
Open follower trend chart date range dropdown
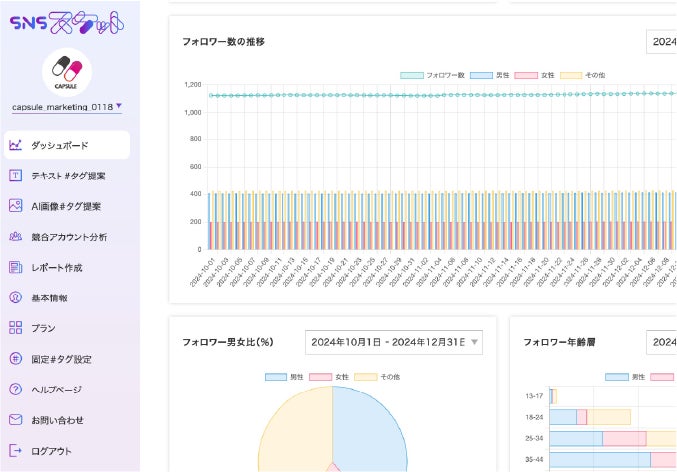click(x=661, y=42)
